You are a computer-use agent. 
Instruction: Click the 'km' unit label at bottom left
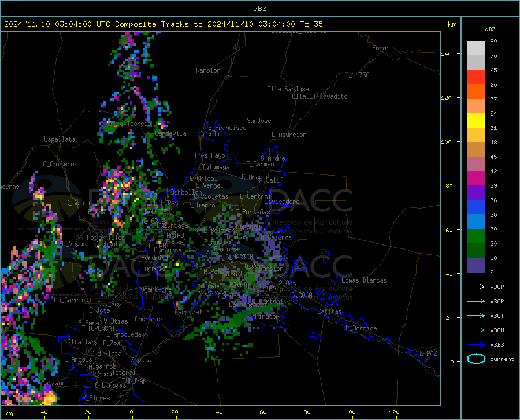coord(8,414)
